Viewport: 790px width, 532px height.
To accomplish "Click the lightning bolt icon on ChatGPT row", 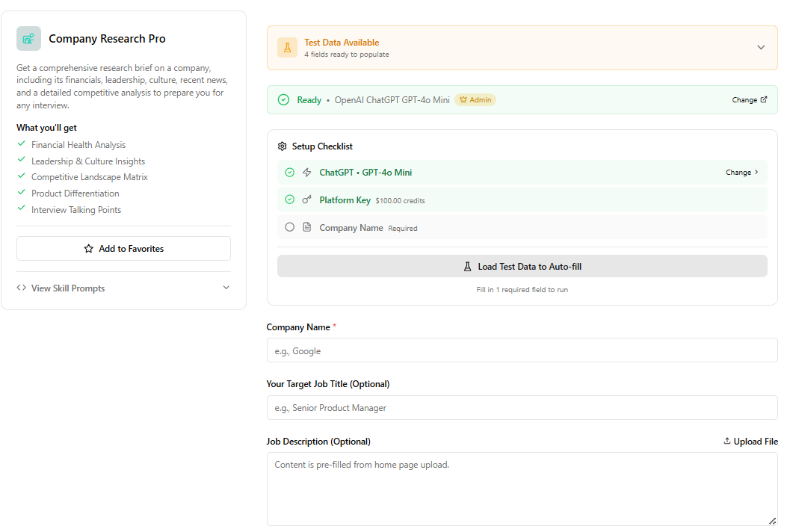I will click(307, 172).
